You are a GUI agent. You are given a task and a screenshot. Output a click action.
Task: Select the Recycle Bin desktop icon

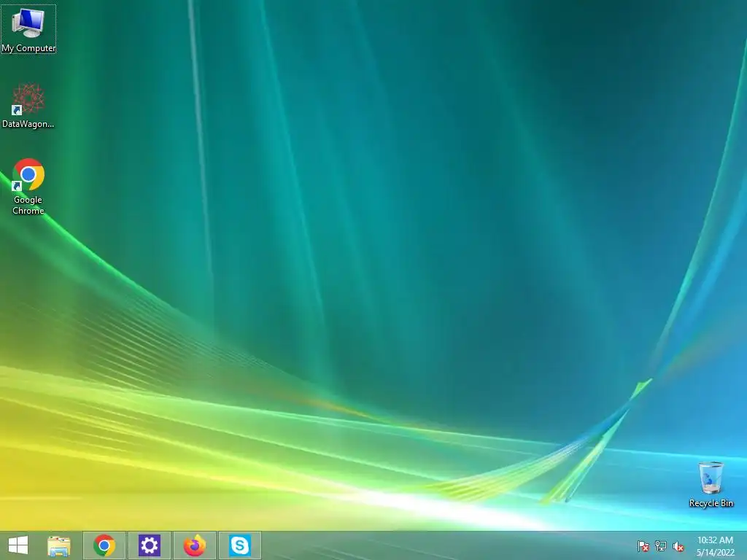711,484
